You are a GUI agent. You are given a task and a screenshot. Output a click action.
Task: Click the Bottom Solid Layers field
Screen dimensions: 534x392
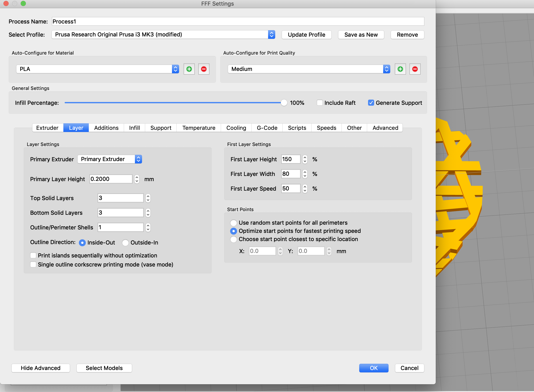coord(120,213)
